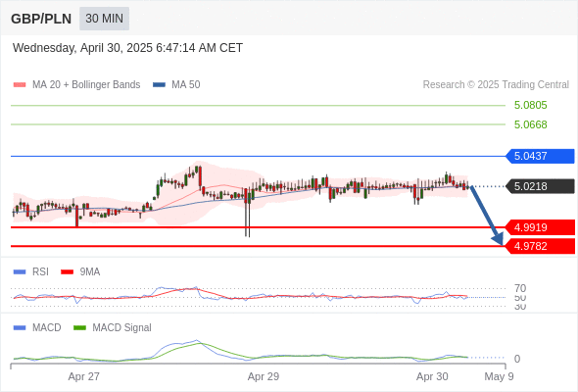Click the GBP/PLN pair title
The image size is (578, 392).
pos(41,19)
